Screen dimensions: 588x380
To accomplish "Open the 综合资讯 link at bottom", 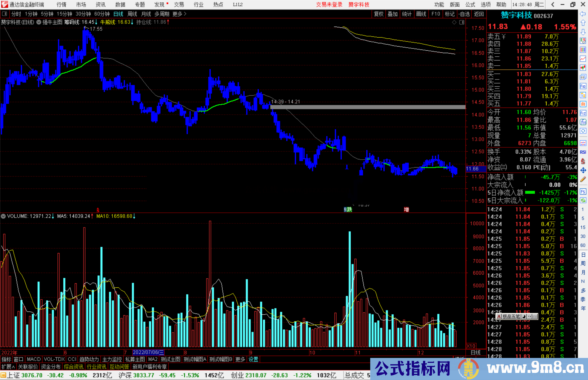I will coord(73,367).
